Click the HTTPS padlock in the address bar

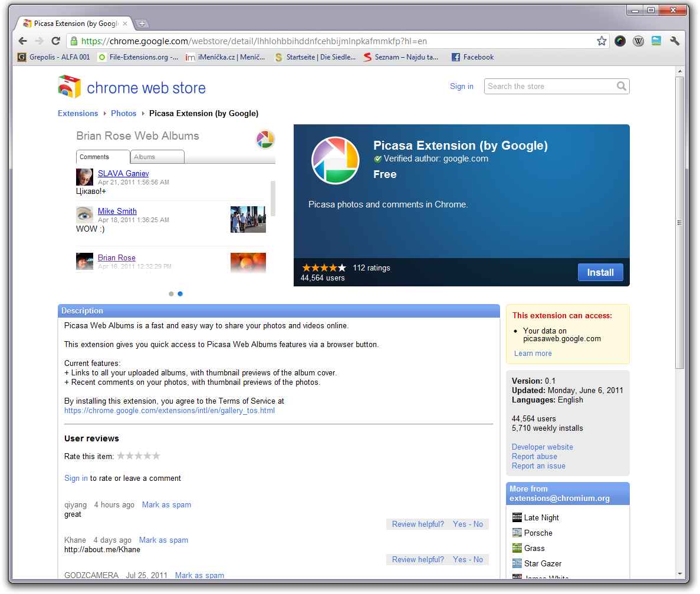tap(74, 42)
